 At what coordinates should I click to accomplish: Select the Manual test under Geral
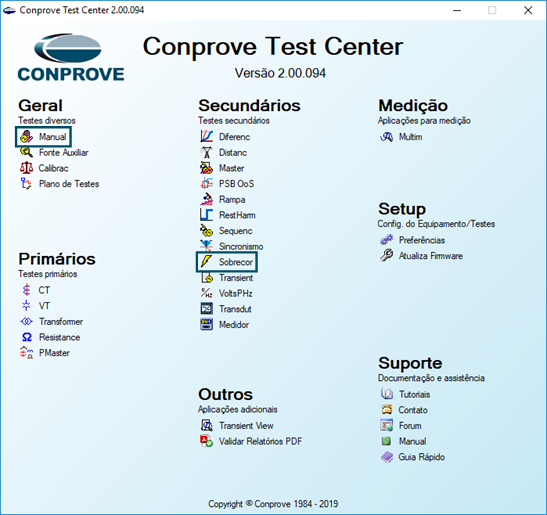point(52,136)
